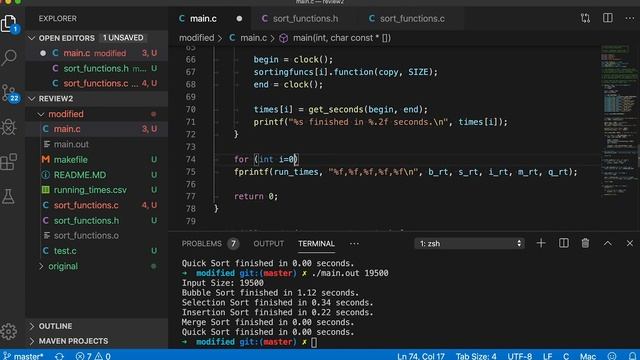Open notifications bell in status bar

point(633,356)
